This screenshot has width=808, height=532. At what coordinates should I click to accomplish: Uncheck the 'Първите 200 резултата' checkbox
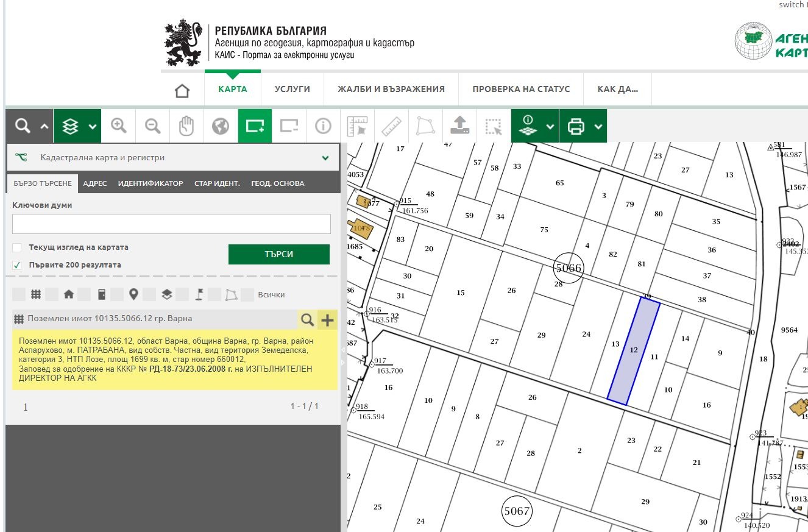(17, 265)
